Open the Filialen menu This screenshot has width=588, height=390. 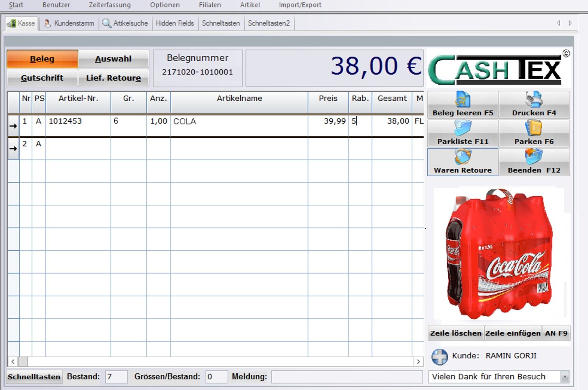(210, 5)
